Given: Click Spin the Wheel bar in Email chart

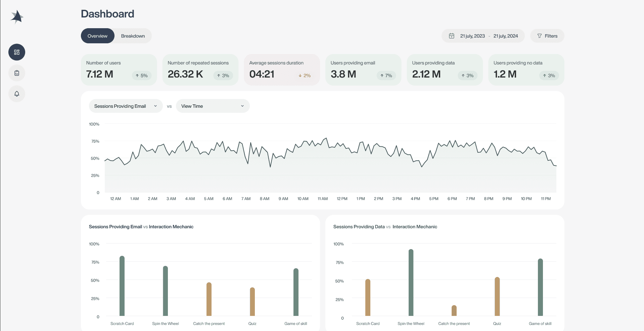Looking at the screenshot, I should pos(166,291).
